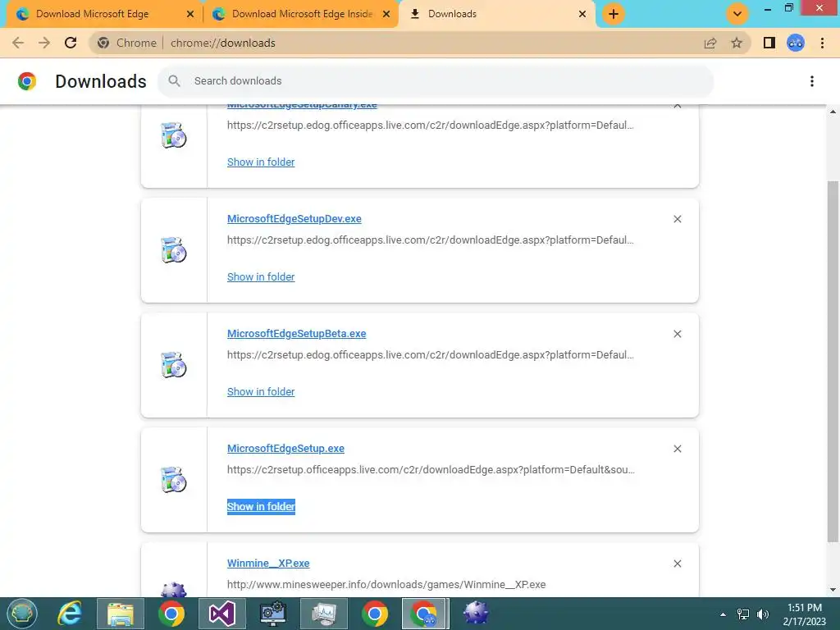840x630 pixels.
Task: Open the Downloads page more actions menu
Action: click(812, 81)
